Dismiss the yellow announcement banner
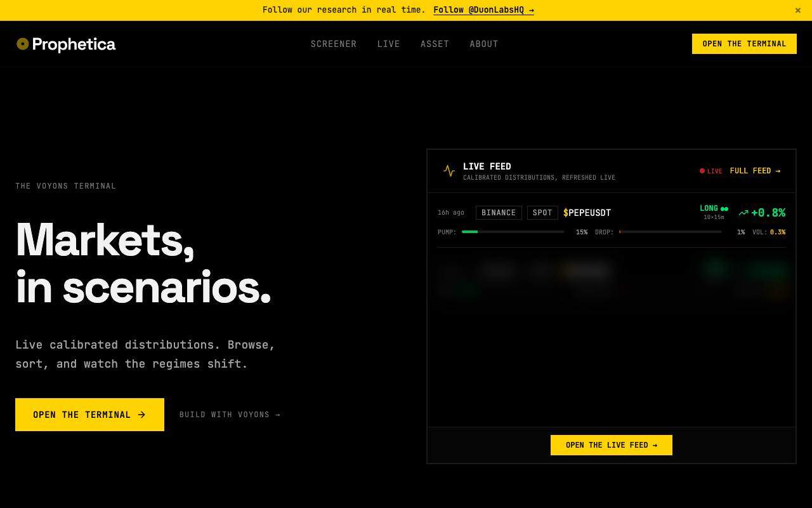The height and width of the screenshot is (508, 812). tap(798, 10)
